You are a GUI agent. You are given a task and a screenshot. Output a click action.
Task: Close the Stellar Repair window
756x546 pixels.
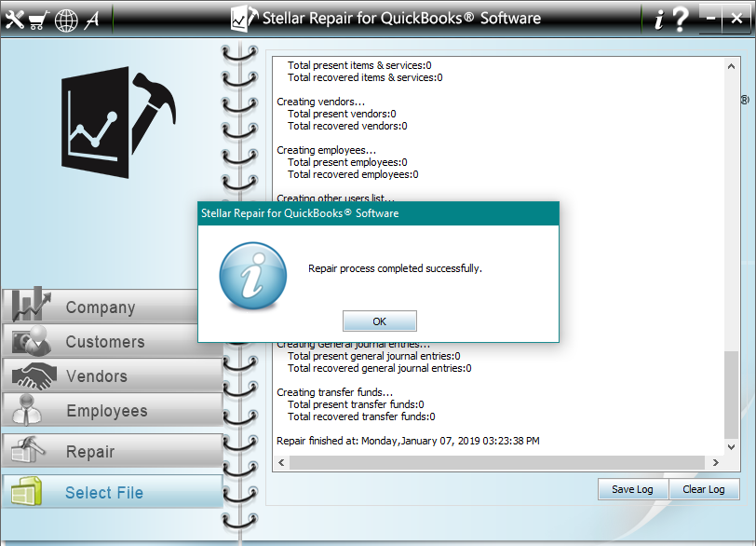(736, 19)
